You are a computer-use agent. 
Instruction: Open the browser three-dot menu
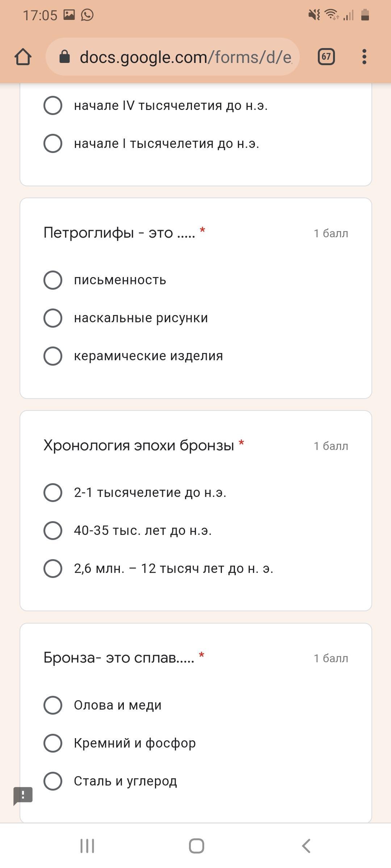coord(364,57)
